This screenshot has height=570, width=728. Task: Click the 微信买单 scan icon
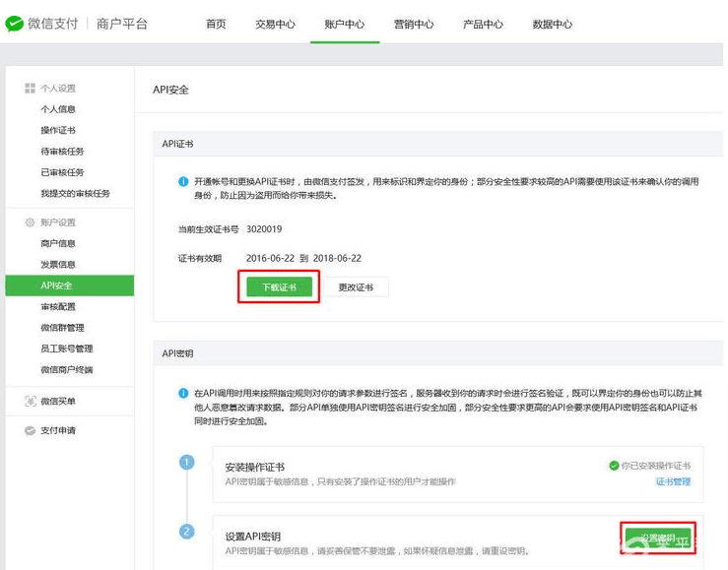[30, 402]
